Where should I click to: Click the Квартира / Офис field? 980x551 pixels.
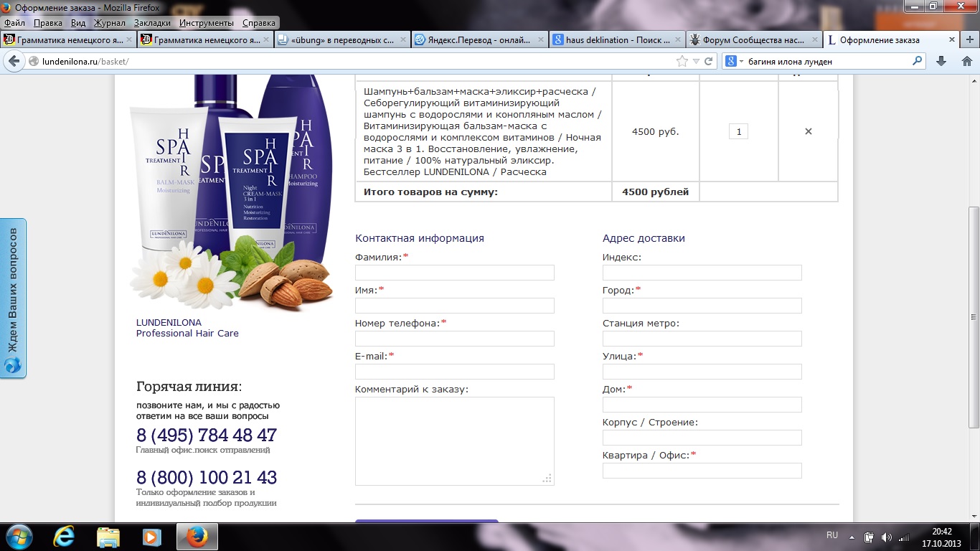click(702, 471)
